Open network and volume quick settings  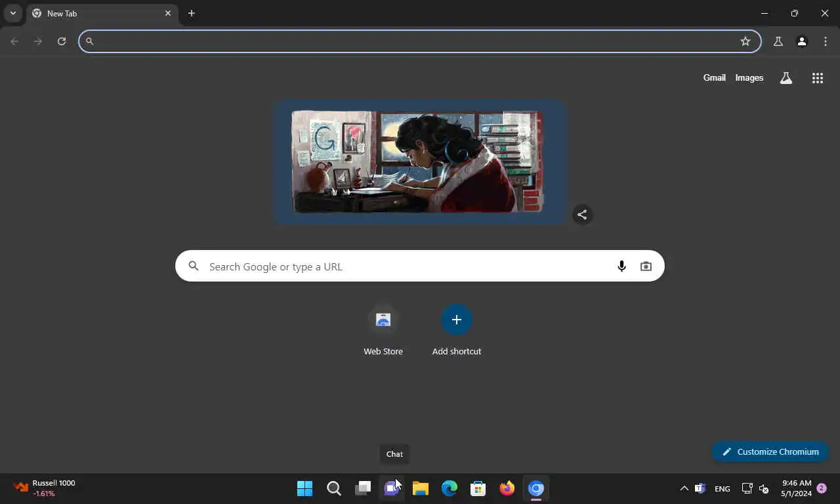click(x=755, y=488)
